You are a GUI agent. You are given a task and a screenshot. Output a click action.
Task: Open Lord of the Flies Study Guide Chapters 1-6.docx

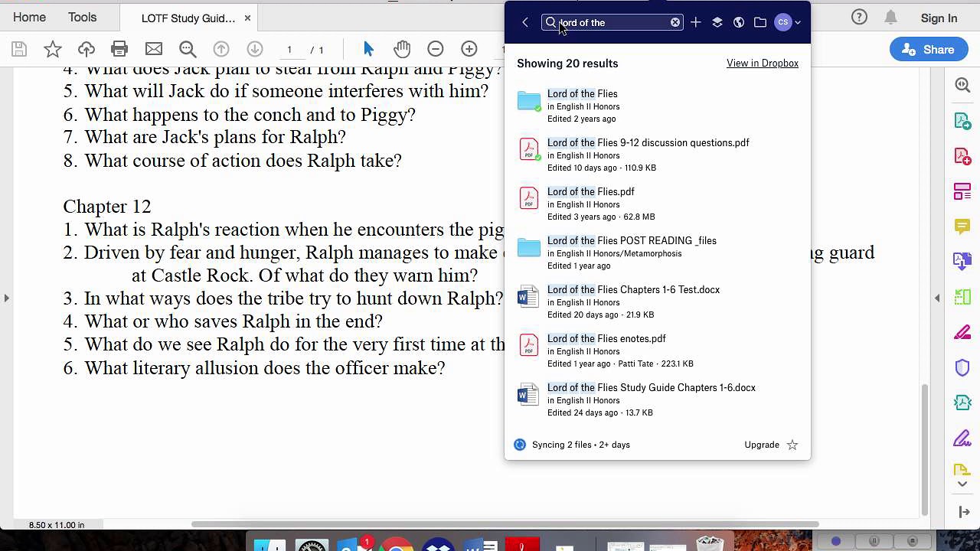click(657, 399)
